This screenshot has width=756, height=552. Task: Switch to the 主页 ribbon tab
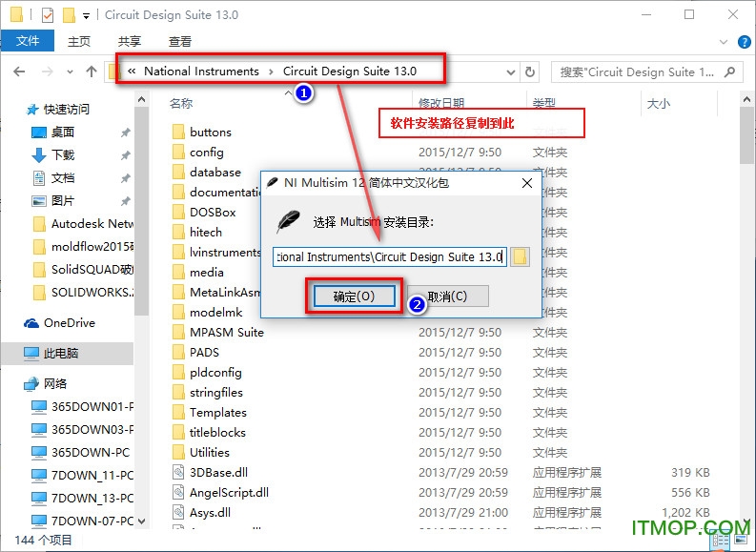pyautogui.click(x=79, y=41)
